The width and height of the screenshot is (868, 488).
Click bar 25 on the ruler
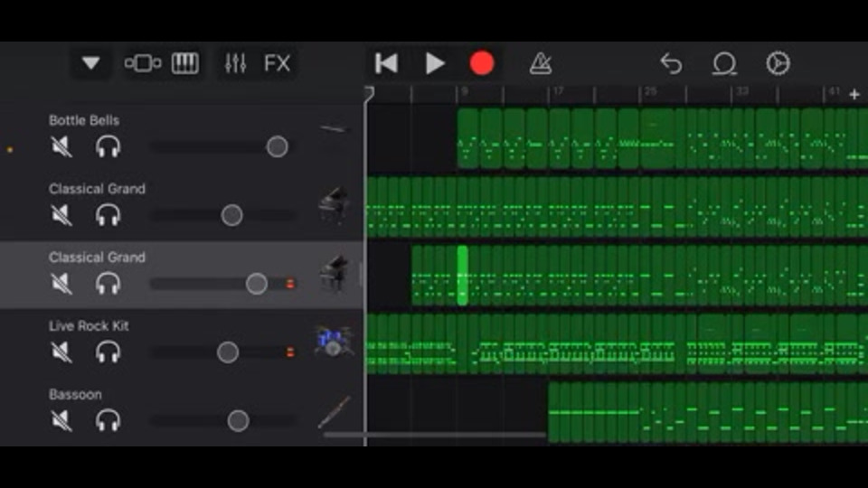pyautogui.click(x=650, y=90)
